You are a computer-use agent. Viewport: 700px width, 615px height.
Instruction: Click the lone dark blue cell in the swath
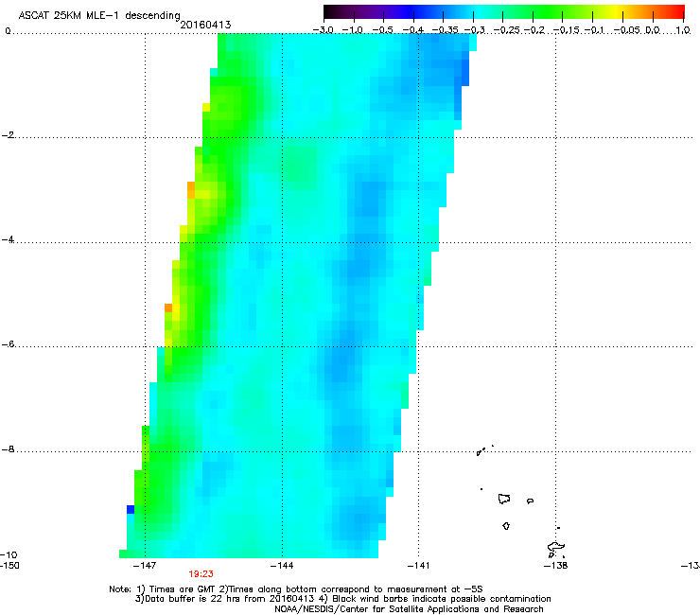[131, 509]
